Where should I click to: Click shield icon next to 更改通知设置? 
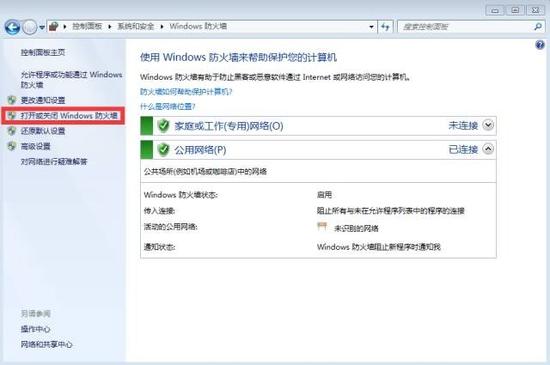click(x=12, y=100)
